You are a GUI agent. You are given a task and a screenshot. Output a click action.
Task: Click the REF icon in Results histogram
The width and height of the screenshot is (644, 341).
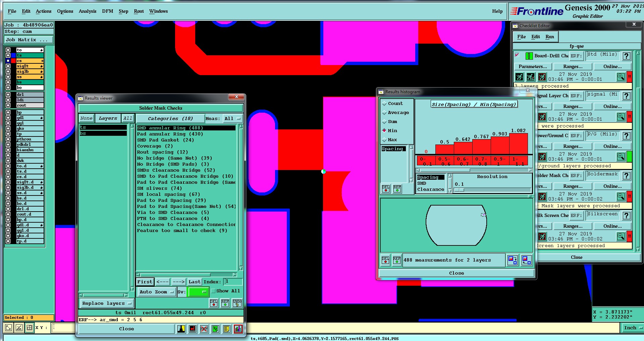point(397,189)
